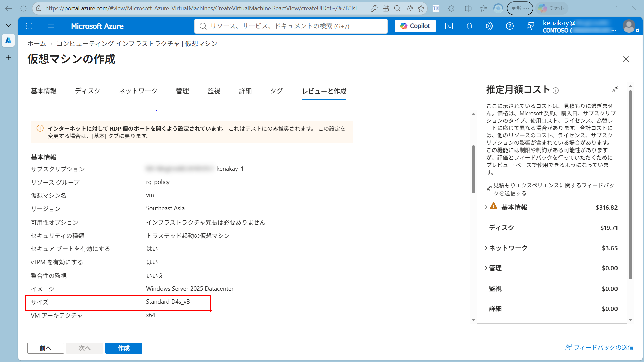
Task: Click the Azure tab icon in vertical tab bar
Action: (x=8, y=40)
